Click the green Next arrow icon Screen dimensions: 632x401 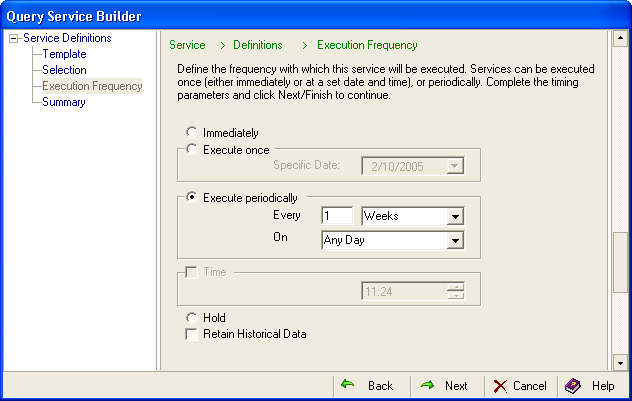coord(427,385)
